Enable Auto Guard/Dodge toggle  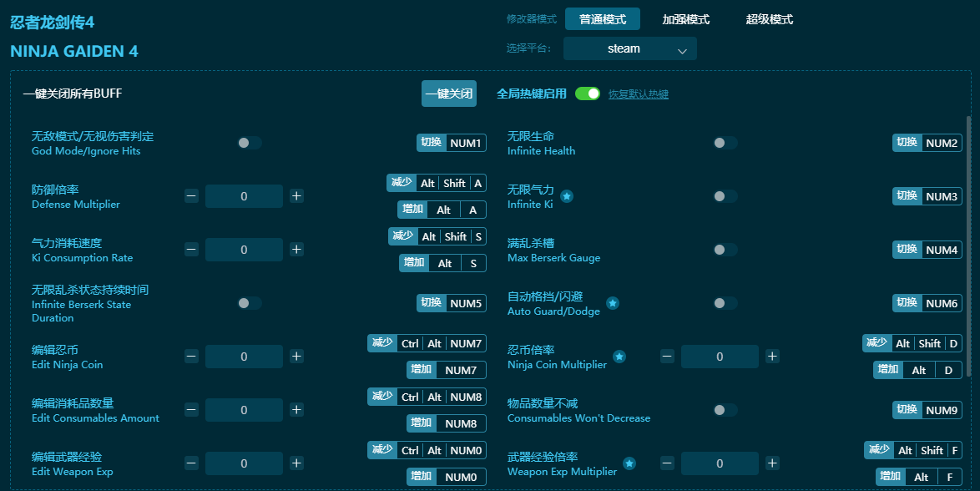click(725, 303)
